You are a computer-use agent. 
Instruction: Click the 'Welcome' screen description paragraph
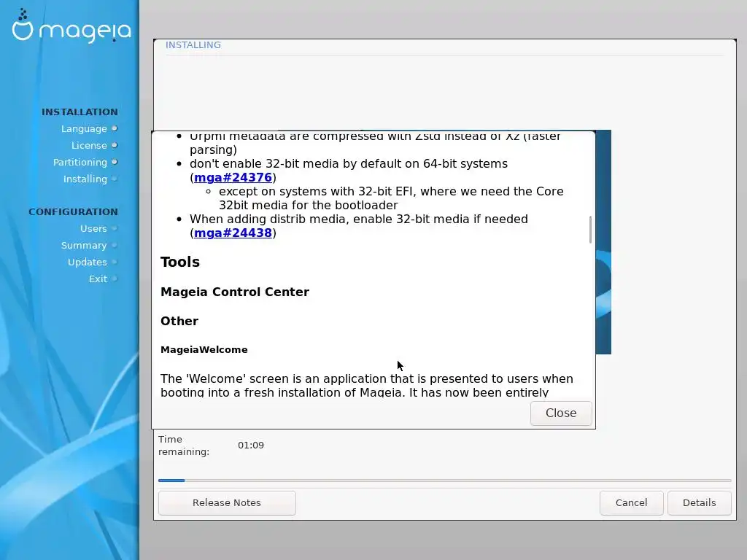(367, 386)
